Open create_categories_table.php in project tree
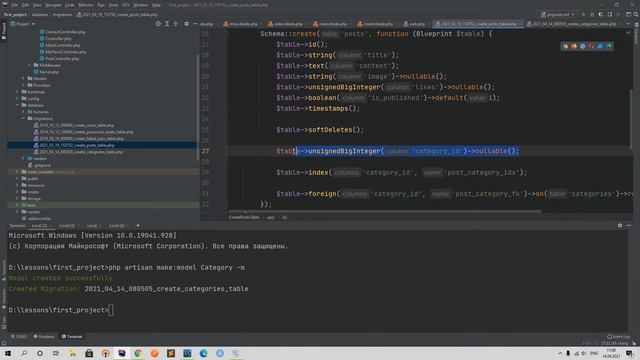640x360 pixels. click(x=78, y=152)
